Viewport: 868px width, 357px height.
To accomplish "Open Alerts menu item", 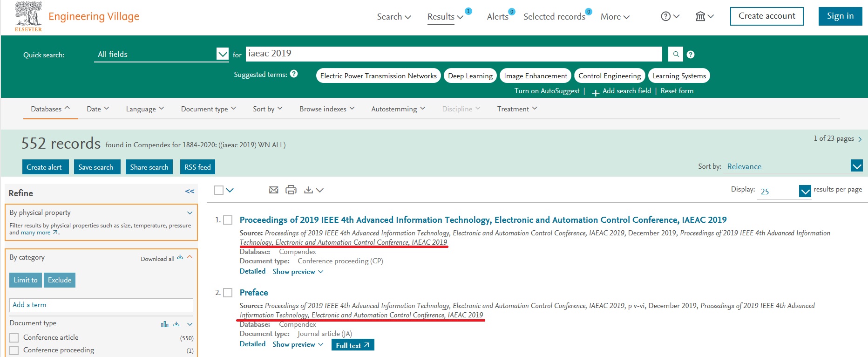I will (497, 17).
